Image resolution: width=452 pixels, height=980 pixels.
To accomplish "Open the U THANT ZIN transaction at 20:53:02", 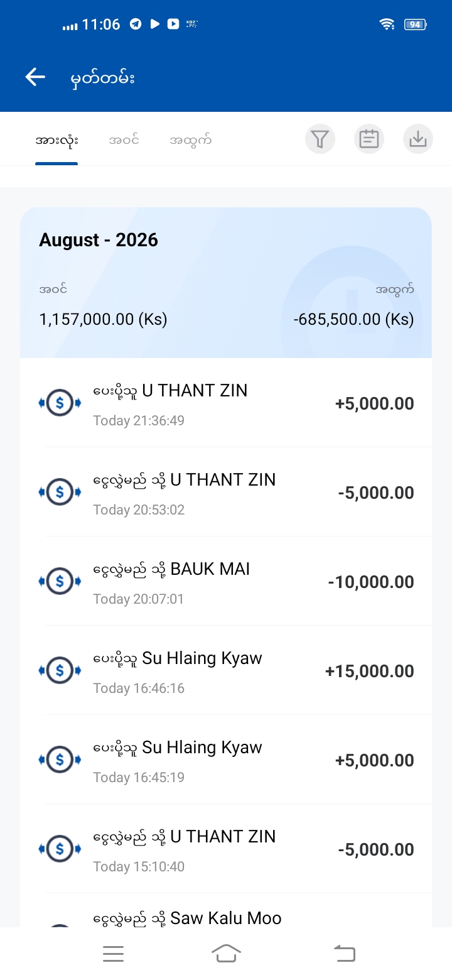I will tap(226, 493).
